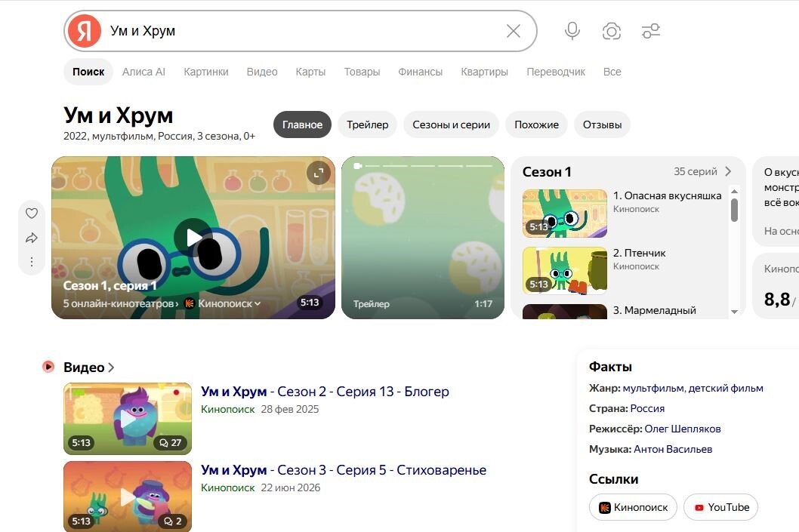Expand the Видео section chevron

coord(111,367)
